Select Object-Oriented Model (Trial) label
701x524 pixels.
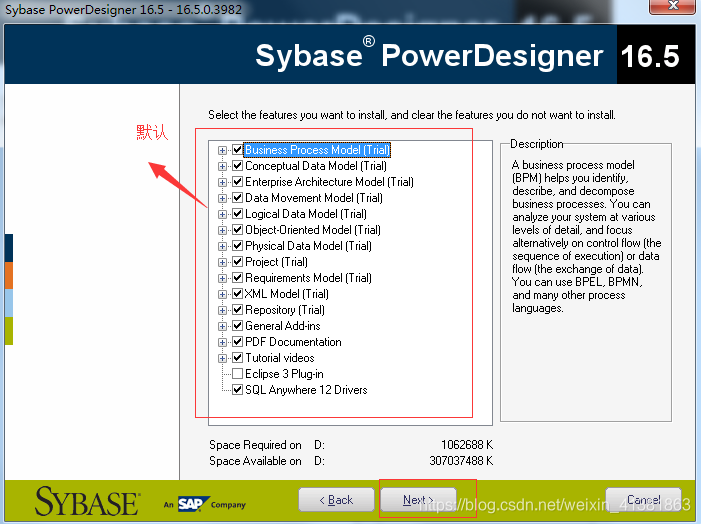tap(313, 230)
